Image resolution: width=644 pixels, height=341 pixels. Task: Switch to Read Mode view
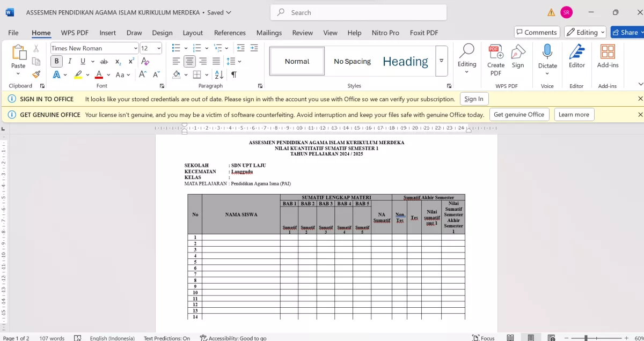click(x=510, y=338)
